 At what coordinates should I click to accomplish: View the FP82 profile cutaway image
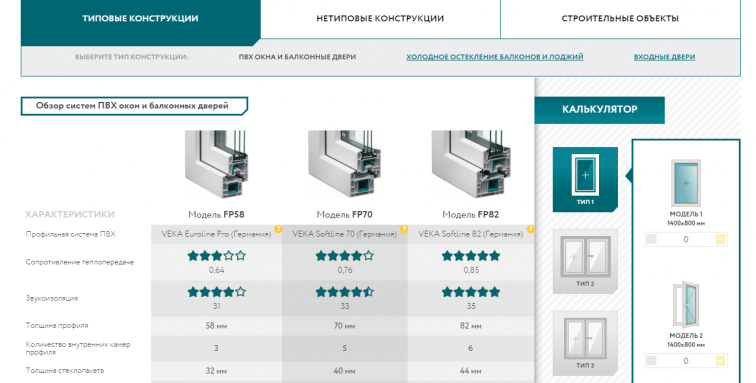(x=471, y=164)
